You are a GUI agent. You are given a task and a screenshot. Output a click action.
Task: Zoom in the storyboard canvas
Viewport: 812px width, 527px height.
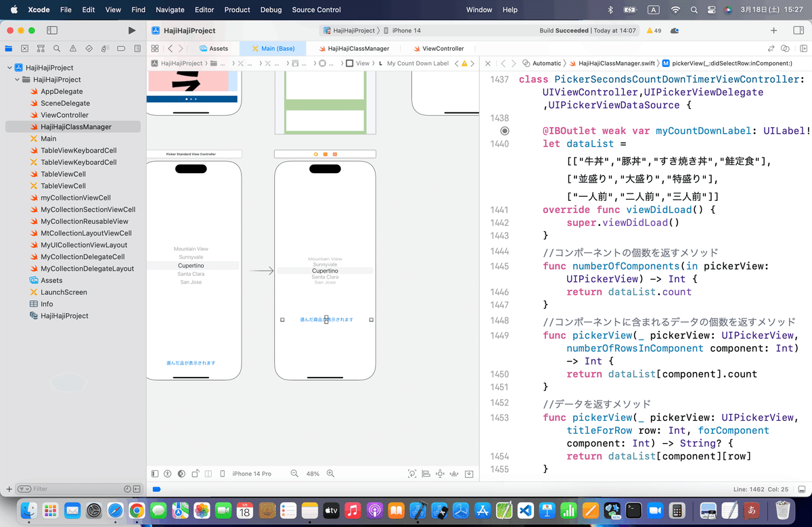pos(331,474)
